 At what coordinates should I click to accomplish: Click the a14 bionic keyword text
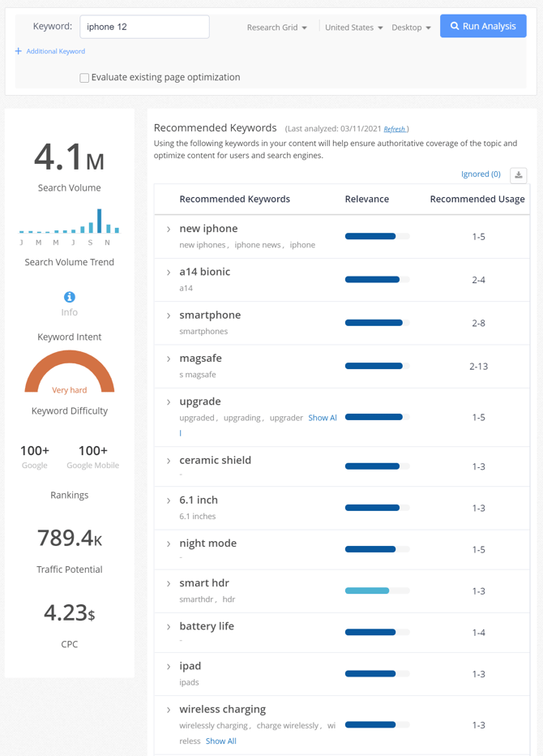205,272
